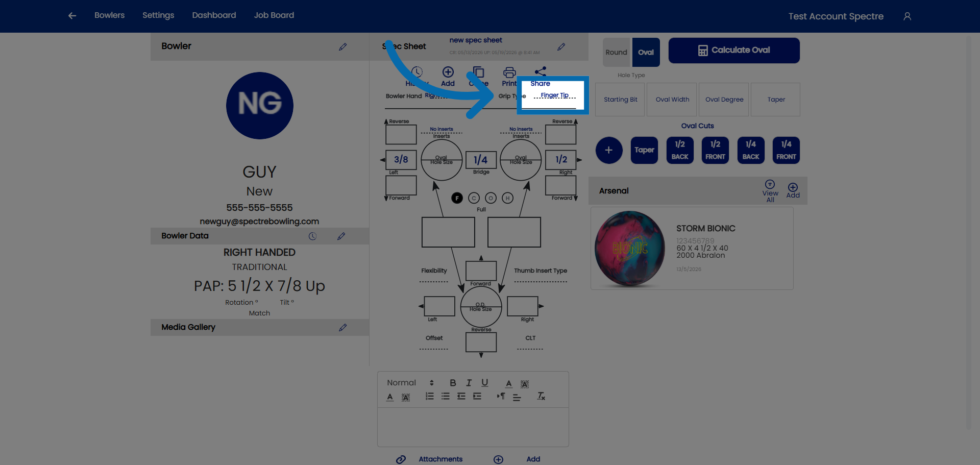This screenshot has width=980, height=465.
Task: Toggle text direction paragraph icon
Action: (501, 396)
